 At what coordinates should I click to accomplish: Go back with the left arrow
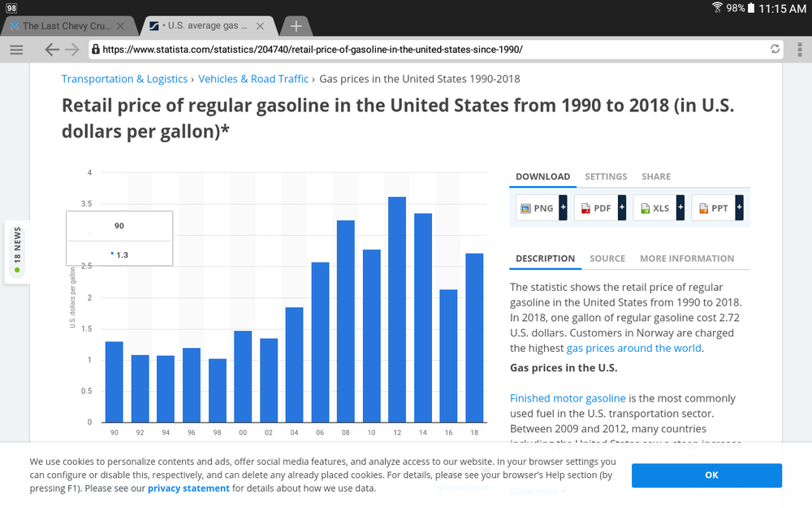click(x=52, y=50)
